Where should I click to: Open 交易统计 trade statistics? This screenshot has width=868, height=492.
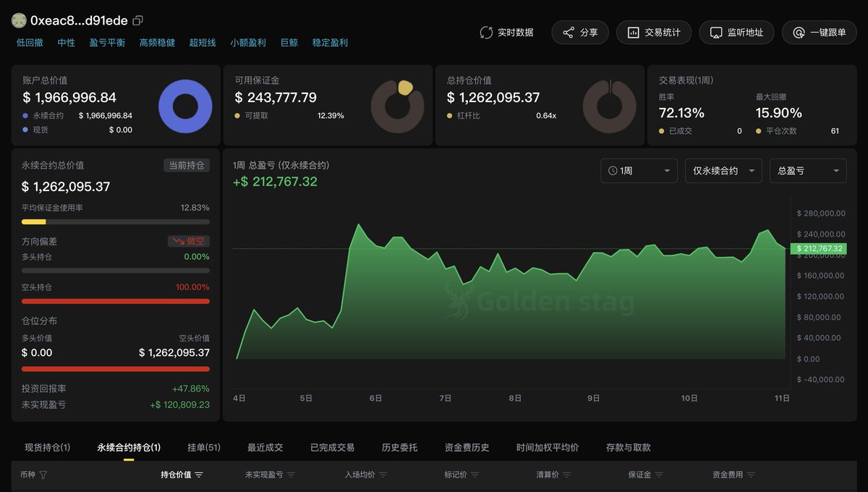[x=653, y=33]
